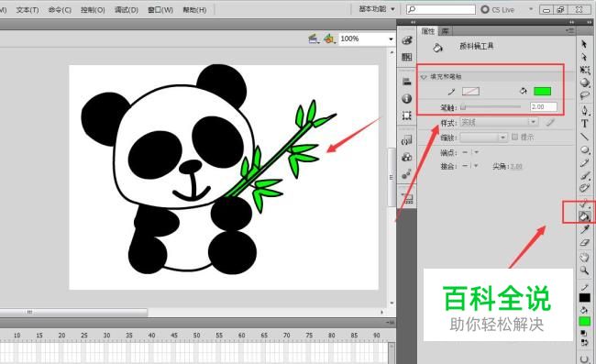The width and height of the screenshot is (596, 364).
Task: Open the Code Snippets panel icon
Action: point(407,140)
